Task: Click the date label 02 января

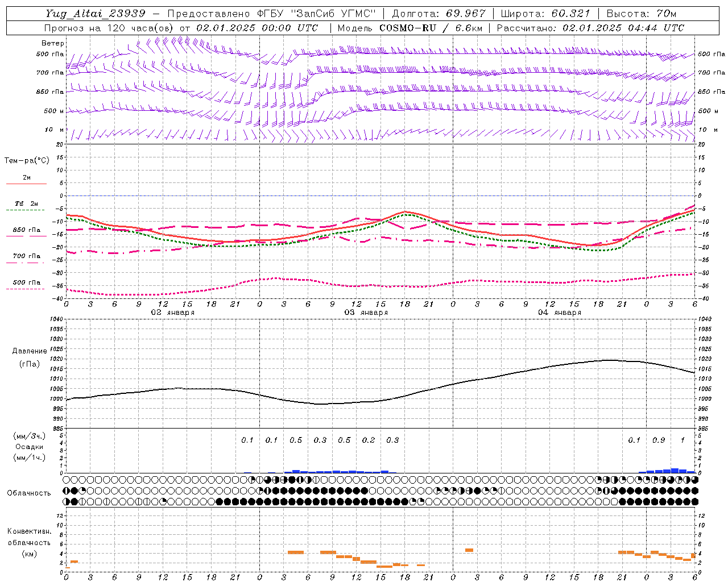Action: click(x=172, y=313)
